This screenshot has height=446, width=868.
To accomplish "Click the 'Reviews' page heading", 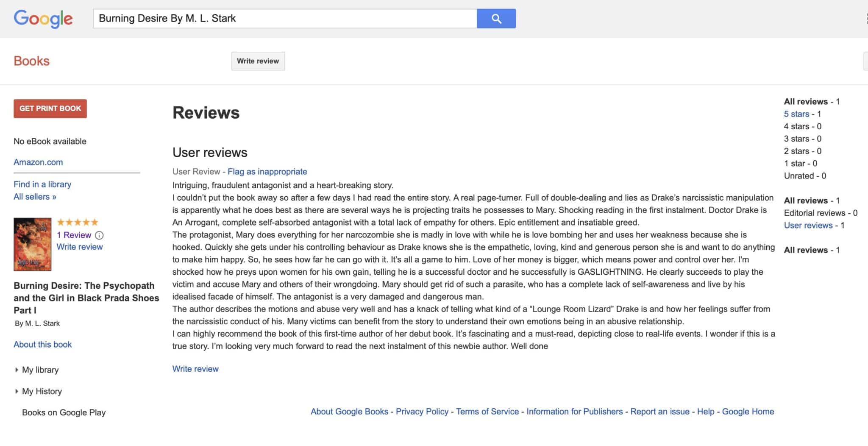I will click(206, 113).
